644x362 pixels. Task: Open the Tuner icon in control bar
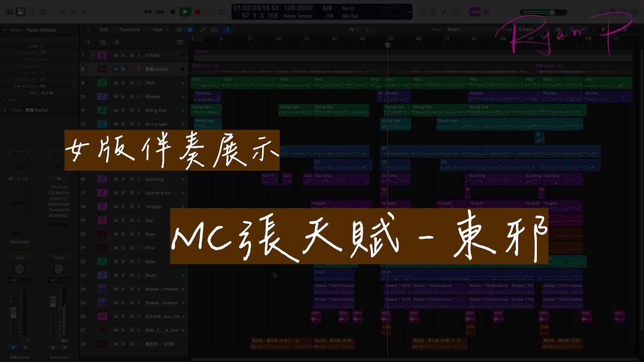(x=445, y=12)
